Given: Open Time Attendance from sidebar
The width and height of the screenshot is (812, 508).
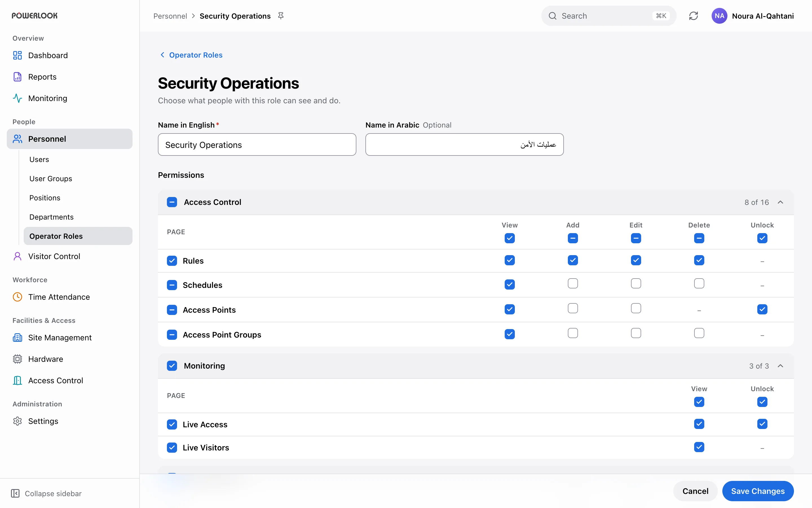Looking at the screenshot, I should pyautogui.click(x=69, y=297).
